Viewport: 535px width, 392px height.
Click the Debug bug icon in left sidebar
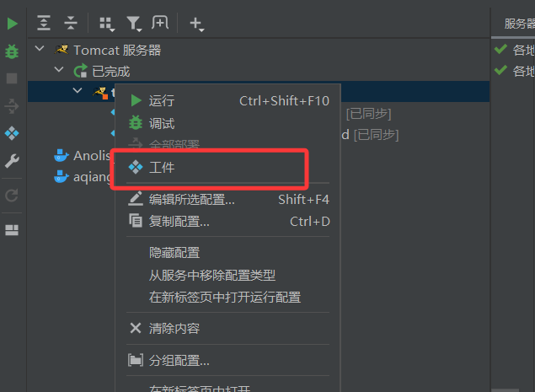(12, 51)
